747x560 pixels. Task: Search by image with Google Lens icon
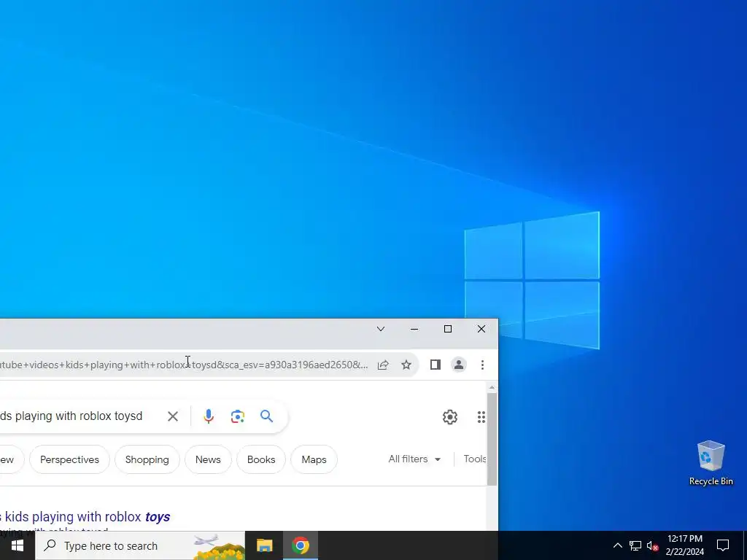tap(238, 416)
